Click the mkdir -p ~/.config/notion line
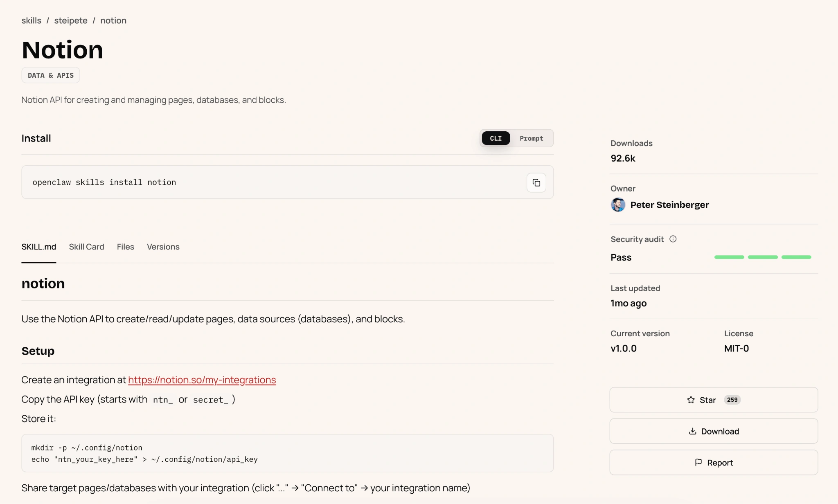Image resolution: width=838 pixels, height=504 pixels. tap(87, 448)
